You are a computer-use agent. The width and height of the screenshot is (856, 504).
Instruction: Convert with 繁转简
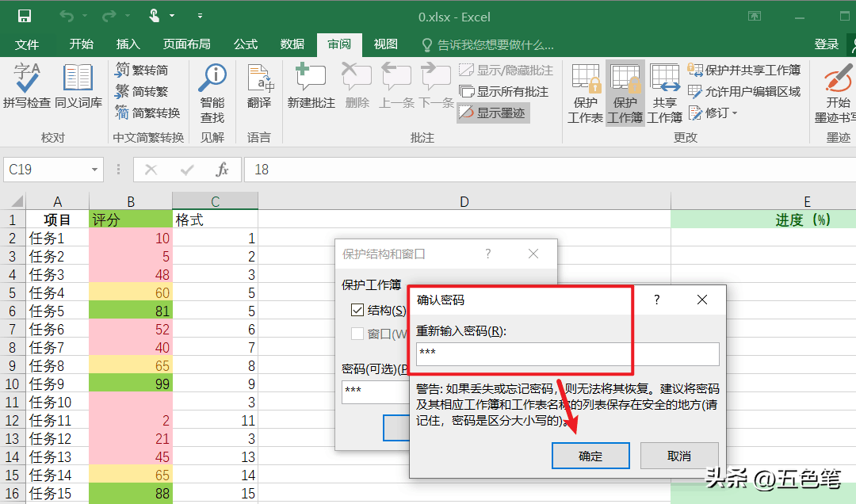point(142,70)
